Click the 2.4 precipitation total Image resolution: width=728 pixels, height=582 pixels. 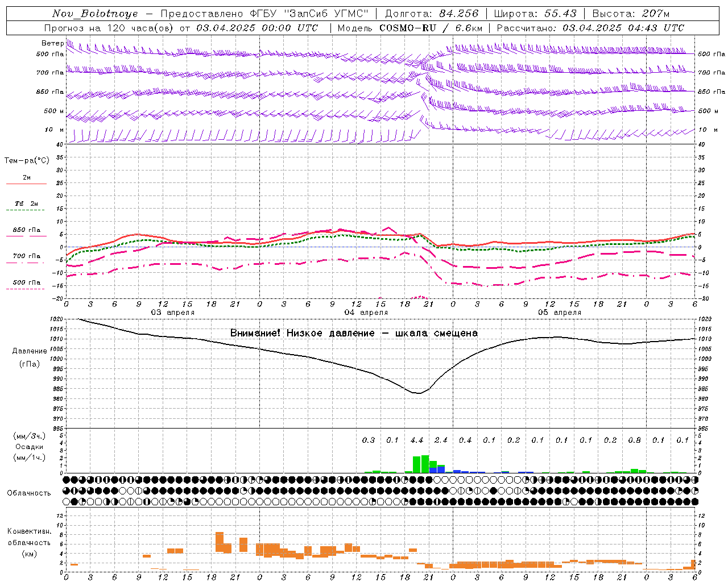[x=441, y=440]
